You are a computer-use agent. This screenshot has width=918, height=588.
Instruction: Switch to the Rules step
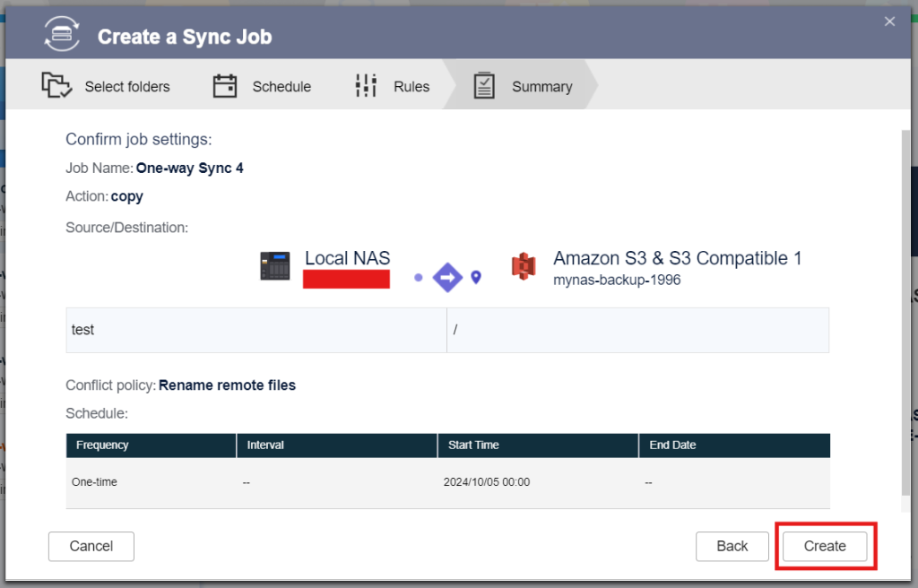[x=411, y=86]
